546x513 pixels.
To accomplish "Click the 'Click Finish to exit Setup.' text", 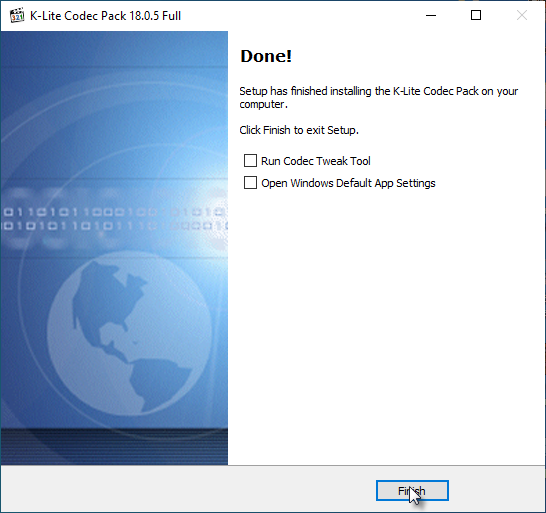I will [x=299, y=130].
